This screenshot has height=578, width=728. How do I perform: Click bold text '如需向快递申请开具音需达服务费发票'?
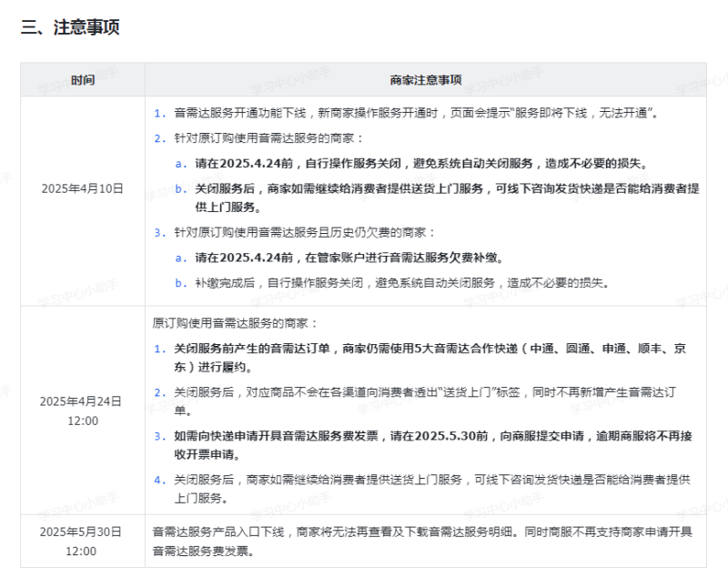coord(277,436)
